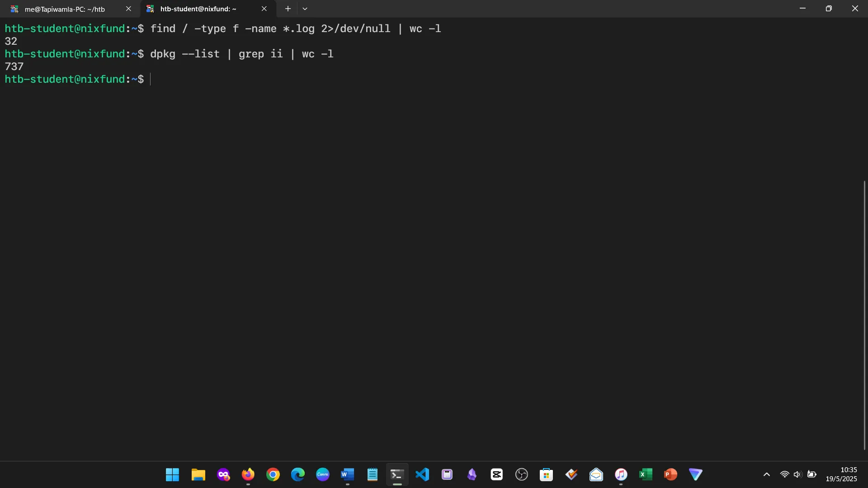Open Excel from the taskbar

[x=646, y=474]
